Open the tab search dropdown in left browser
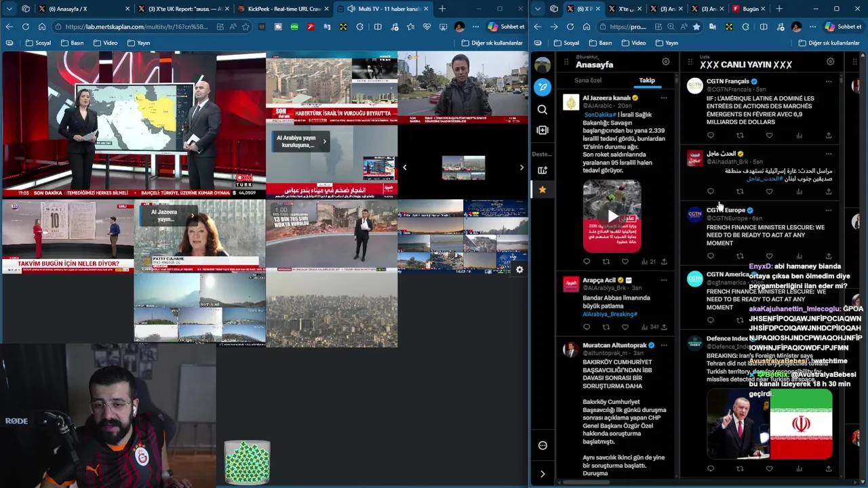This screenshot has width=868, height=488. [x=8, y=9]
